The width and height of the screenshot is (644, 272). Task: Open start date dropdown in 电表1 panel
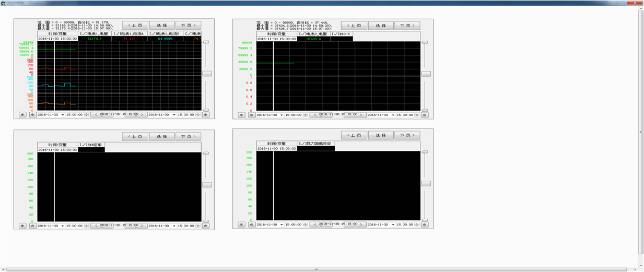63,115
